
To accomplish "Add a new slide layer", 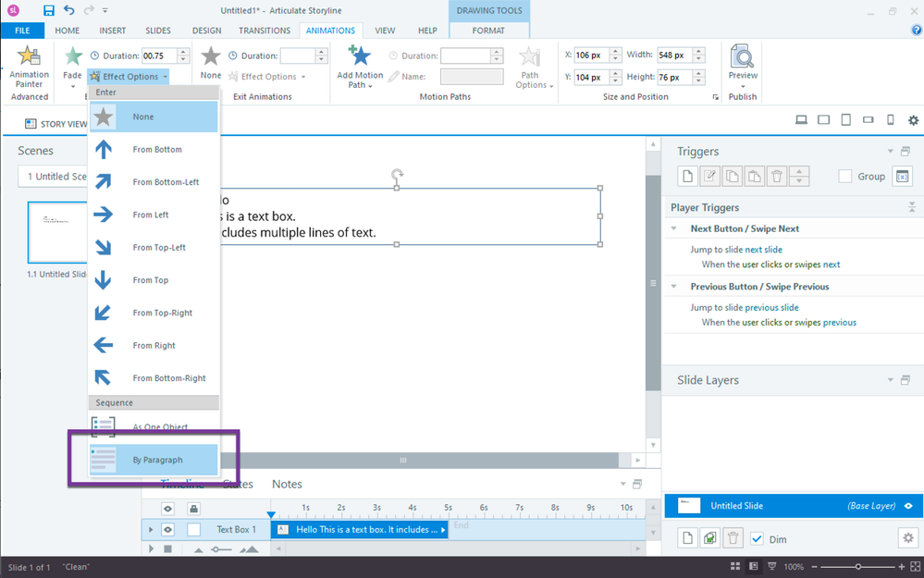I will click(x=687, y=538).
